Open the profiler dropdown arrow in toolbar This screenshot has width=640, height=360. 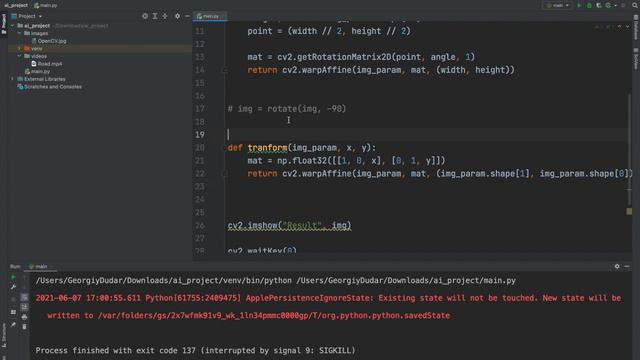(x=616, y=5)
